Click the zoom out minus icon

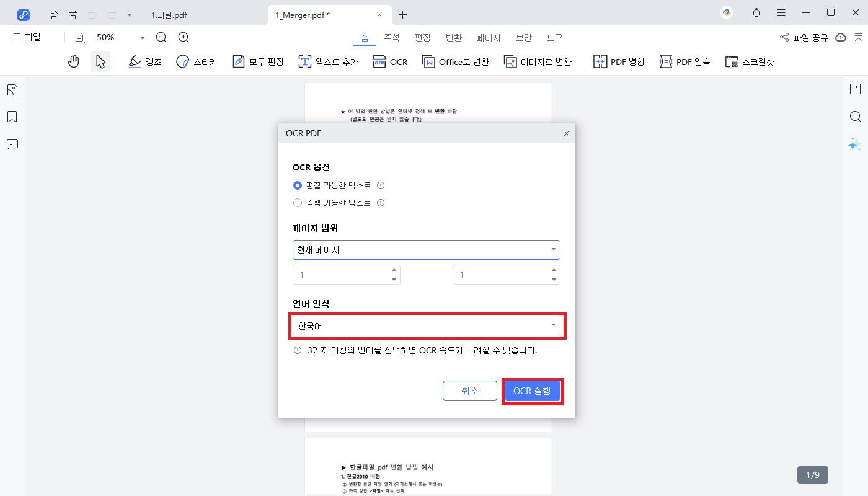(x=161, y=37)
